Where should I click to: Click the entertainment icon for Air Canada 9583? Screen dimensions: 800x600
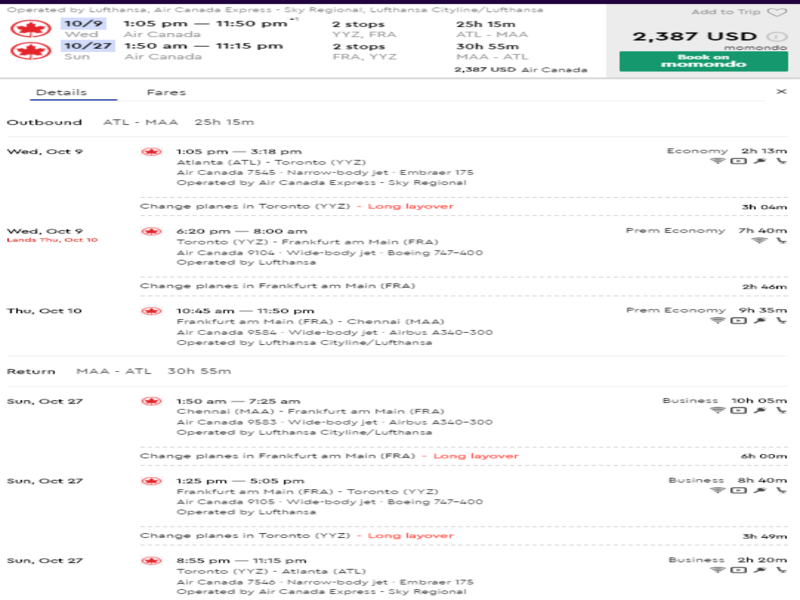(x=738, y=410)
